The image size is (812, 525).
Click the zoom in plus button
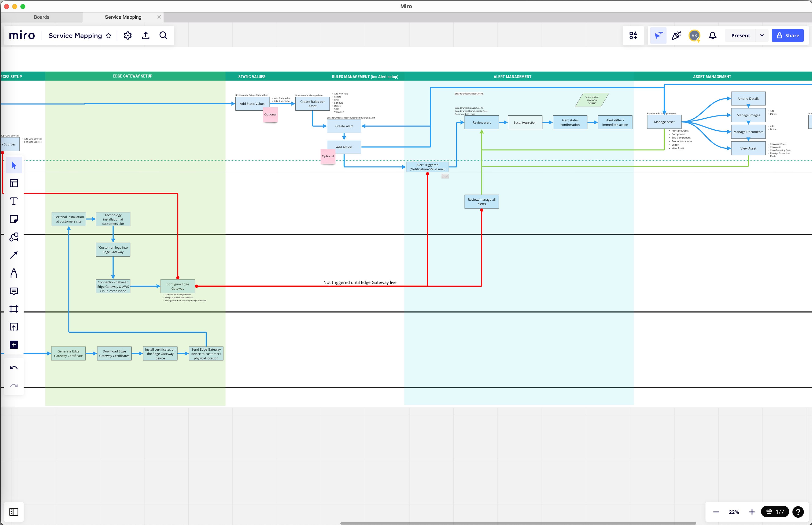[x=752, y=512]
